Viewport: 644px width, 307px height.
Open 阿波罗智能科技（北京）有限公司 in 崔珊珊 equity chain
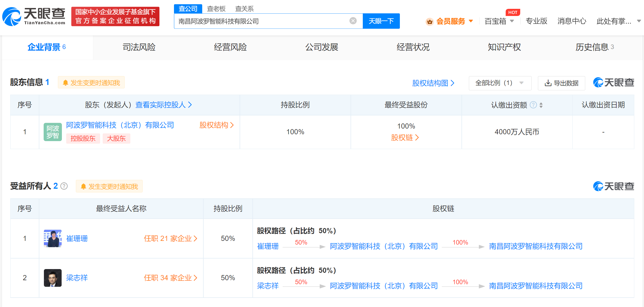(384, 246)
